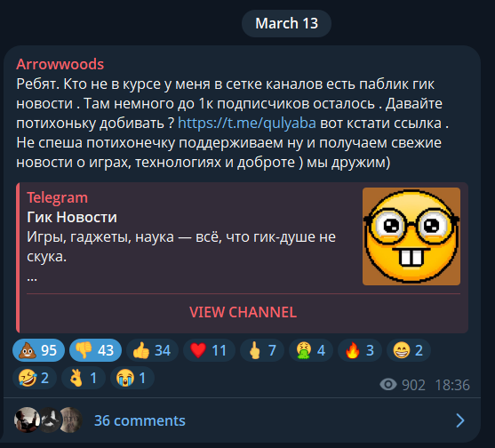495x448 pixels.
Task: Add a thumbs up reaction showing 34
Action: tap(152, 350)
